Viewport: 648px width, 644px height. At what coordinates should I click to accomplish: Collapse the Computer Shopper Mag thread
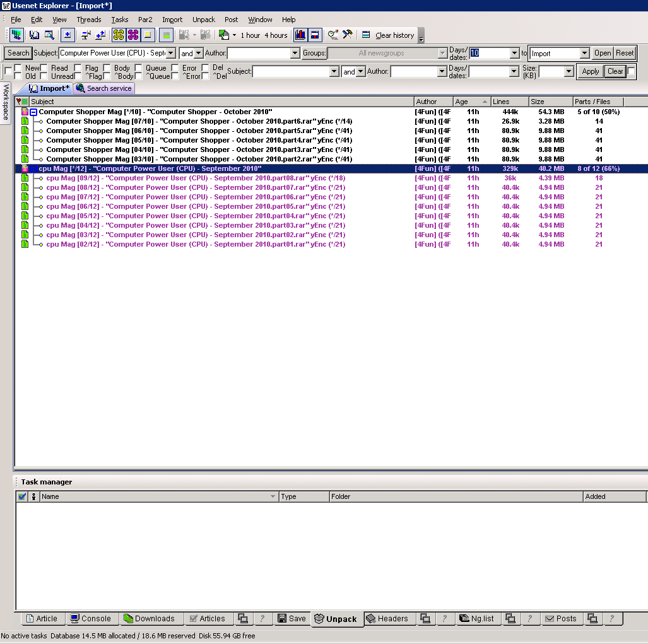tap(33, 112)
